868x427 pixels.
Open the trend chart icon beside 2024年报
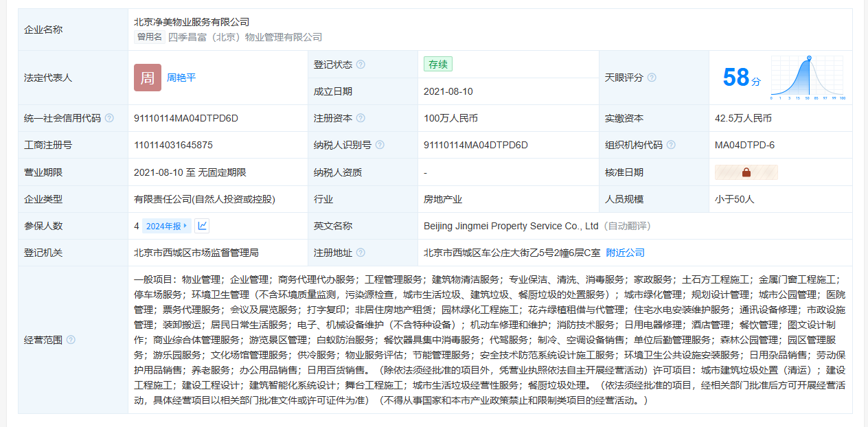click(x=202, y=226)
